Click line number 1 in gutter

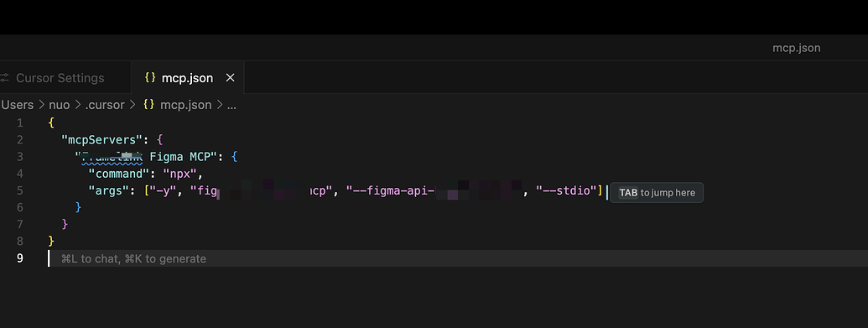tap(20, 122)
